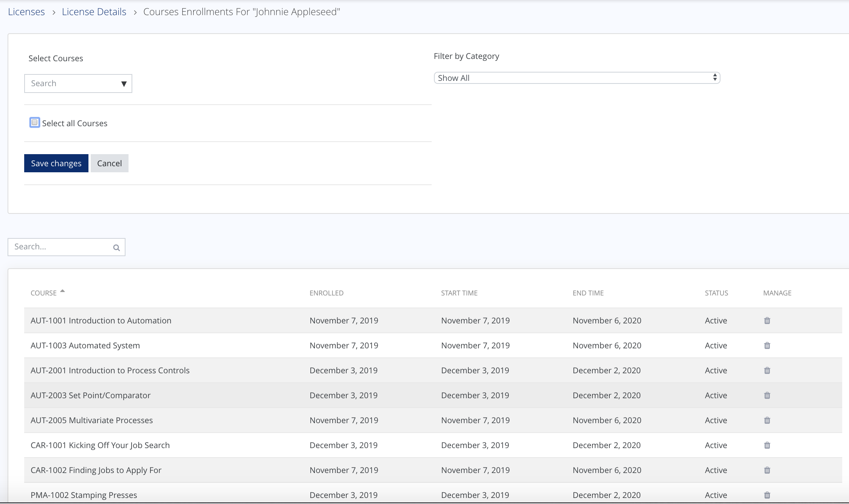Go to Licenses breadcrumb
Screen dimensions: 849x504
(26, 12)
